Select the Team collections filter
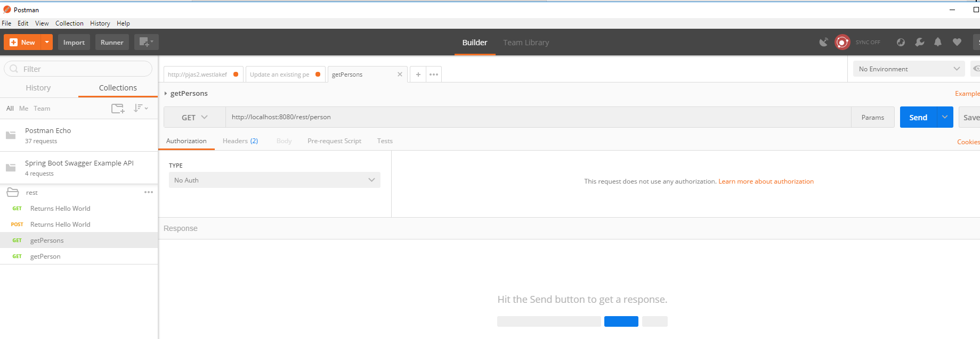980x339 pixels. (42, 109)
